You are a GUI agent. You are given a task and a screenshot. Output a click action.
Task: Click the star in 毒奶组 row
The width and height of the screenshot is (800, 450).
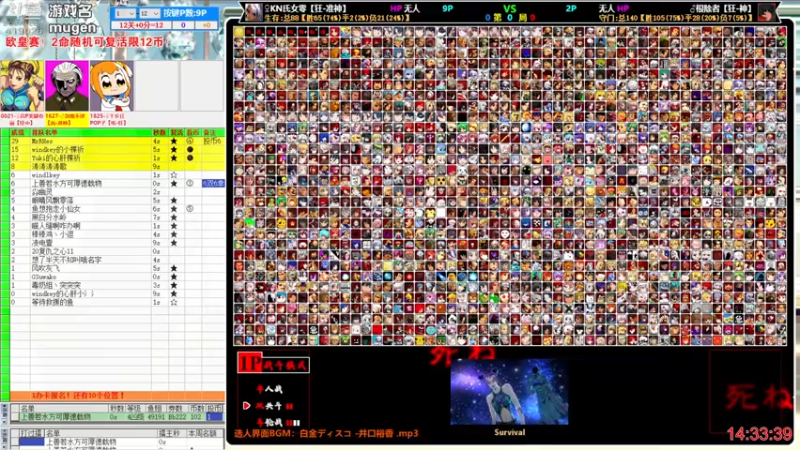point(174,285)
